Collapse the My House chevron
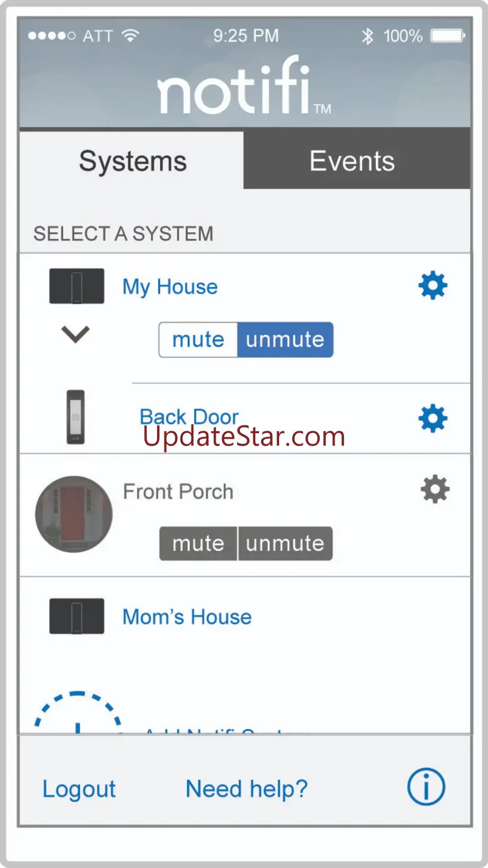Screen dimensions: 488x868 [x=76, y=335]
